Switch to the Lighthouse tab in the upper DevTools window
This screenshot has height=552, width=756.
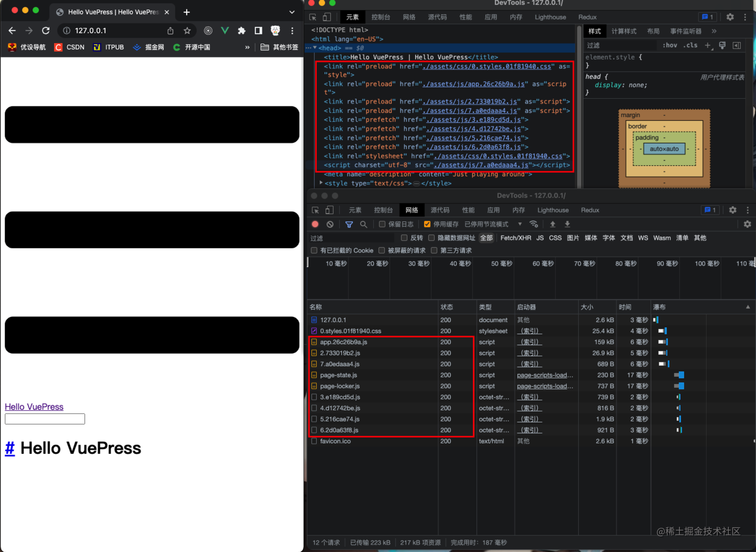click(550, 17)
